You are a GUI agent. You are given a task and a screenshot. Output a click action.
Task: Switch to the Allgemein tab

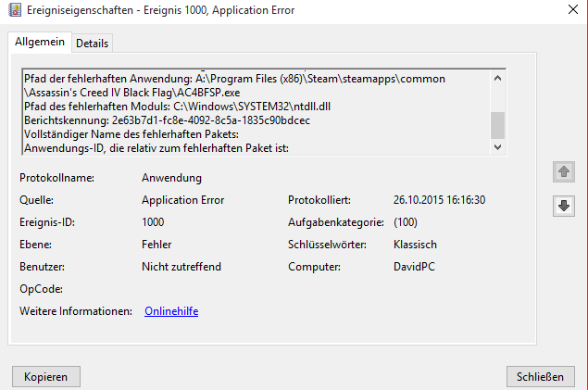coord(40,42)
